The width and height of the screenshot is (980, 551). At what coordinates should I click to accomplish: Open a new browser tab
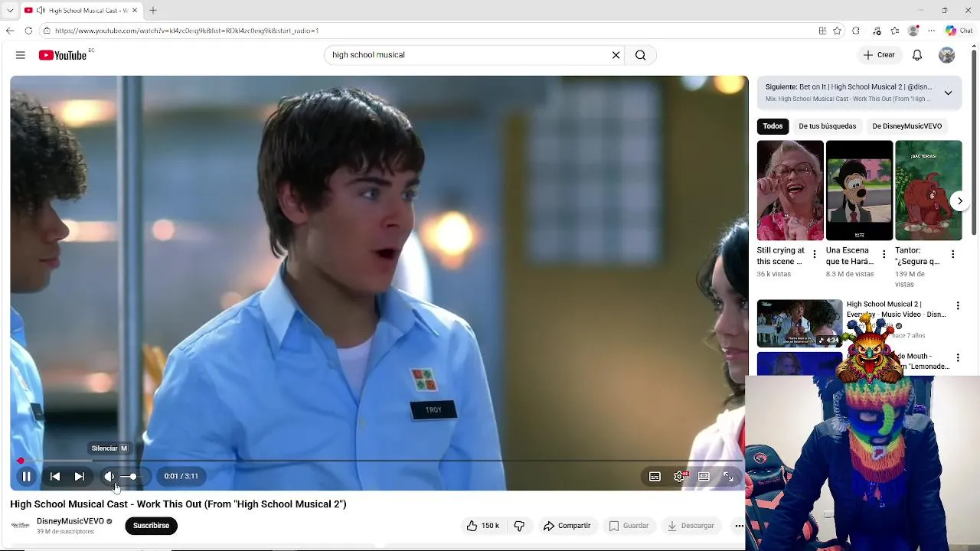tap(152, 11)
